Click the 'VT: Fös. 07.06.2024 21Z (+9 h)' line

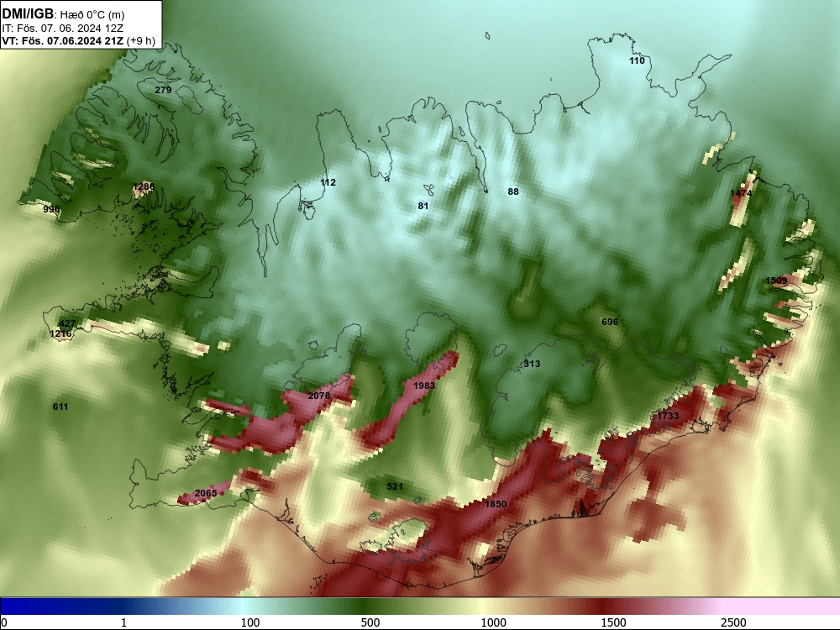coord(79,40)
